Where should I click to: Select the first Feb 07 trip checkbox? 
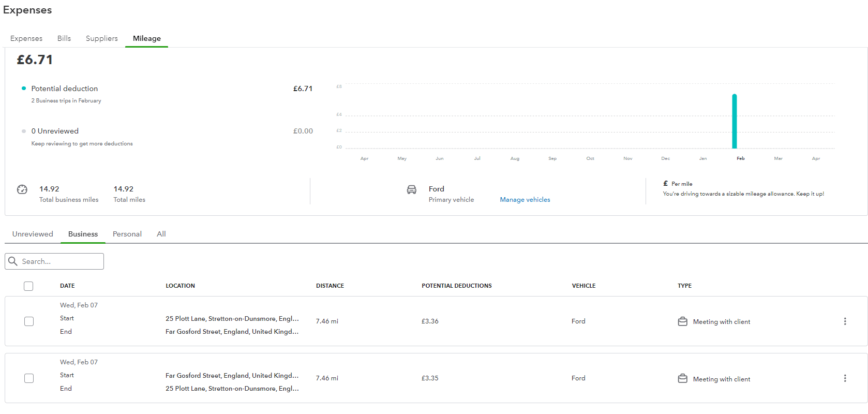click(x=29, y=321)
